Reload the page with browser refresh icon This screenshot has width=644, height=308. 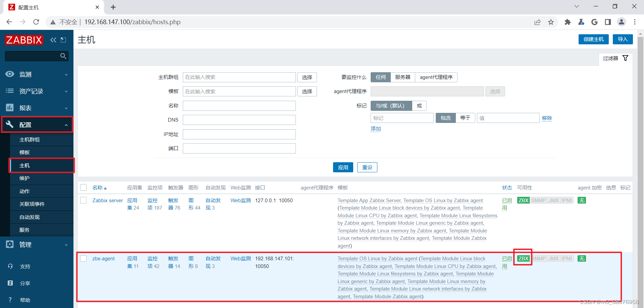tap(36, 22)
